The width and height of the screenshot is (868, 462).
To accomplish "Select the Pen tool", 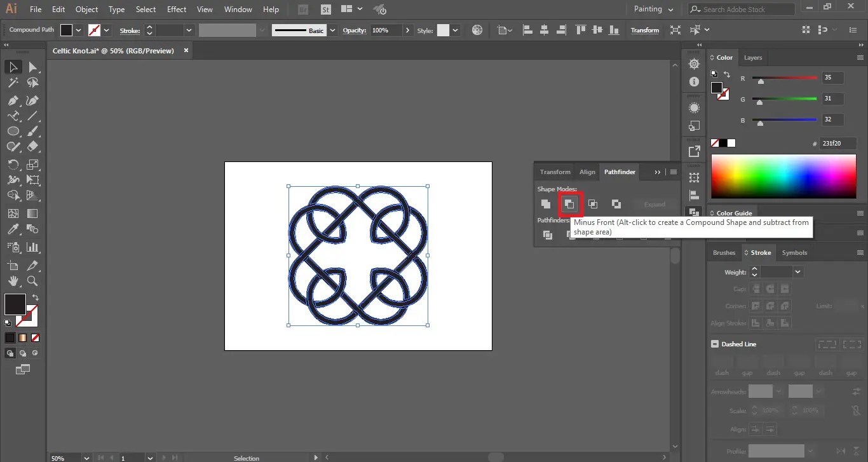I will (x=13, y=100).
